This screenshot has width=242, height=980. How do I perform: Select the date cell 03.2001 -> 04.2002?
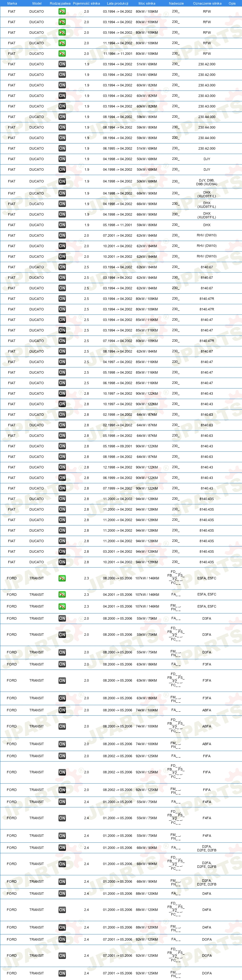(x=117, y=552)
